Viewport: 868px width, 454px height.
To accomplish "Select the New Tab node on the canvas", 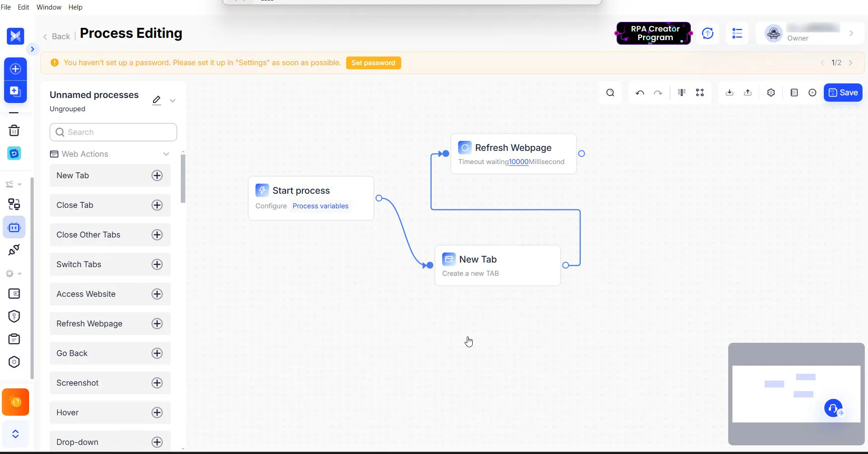I will point(498,265).
